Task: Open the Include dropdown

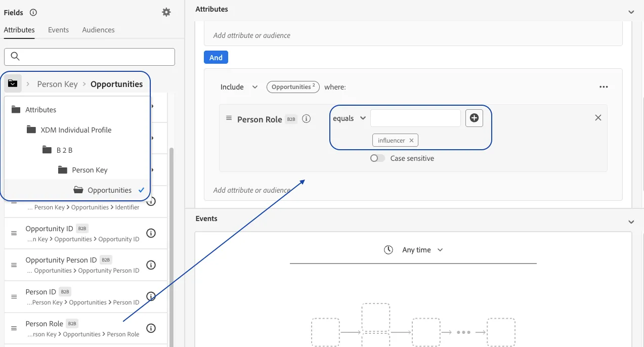Action: click(239, 87)
